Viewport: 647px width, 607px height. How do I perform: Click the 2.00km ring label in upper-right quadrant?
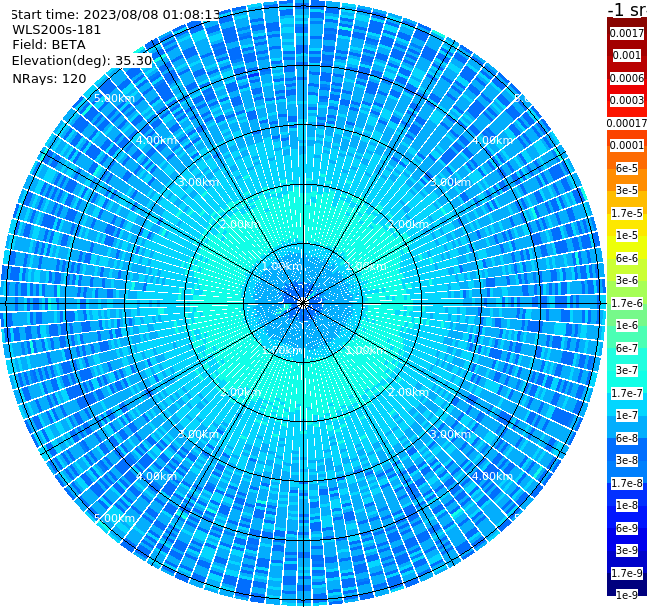pyautogui.click(x=409, y=224)
